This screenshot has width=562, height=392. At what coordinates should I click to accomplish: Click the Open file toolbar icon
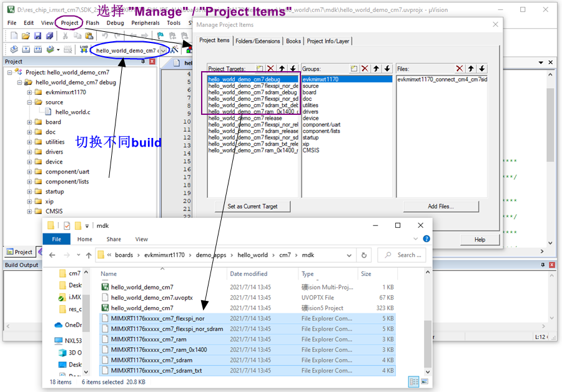26,36
